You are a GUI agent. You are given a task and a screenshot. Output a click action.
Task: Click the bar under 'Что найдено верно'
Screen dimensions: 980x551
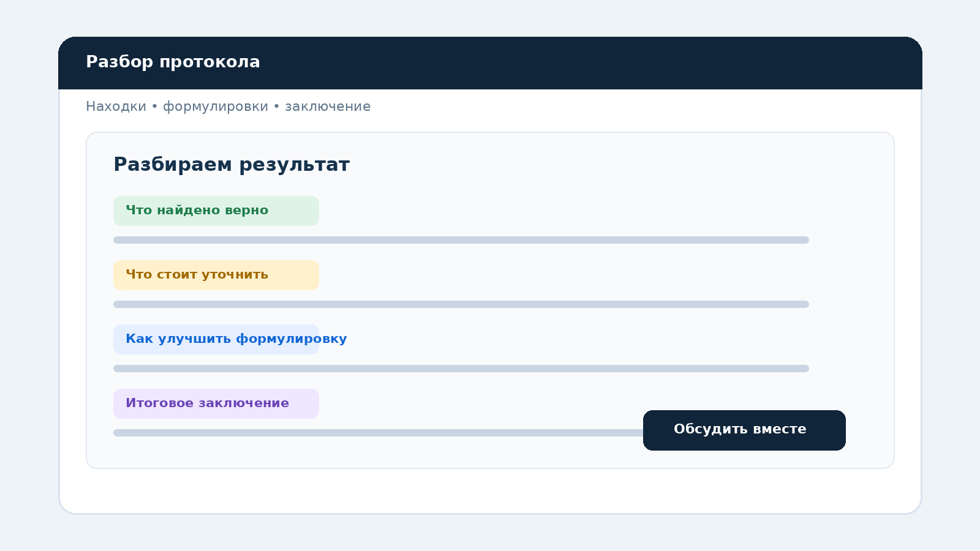[461, 240]
